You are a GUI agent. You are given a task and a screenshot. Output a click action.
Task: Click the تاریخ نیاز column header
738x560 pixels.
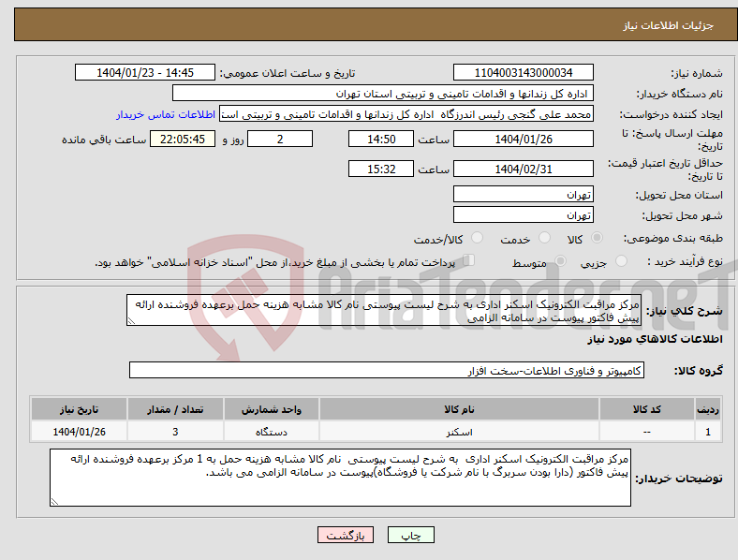[x=79, y=409]
